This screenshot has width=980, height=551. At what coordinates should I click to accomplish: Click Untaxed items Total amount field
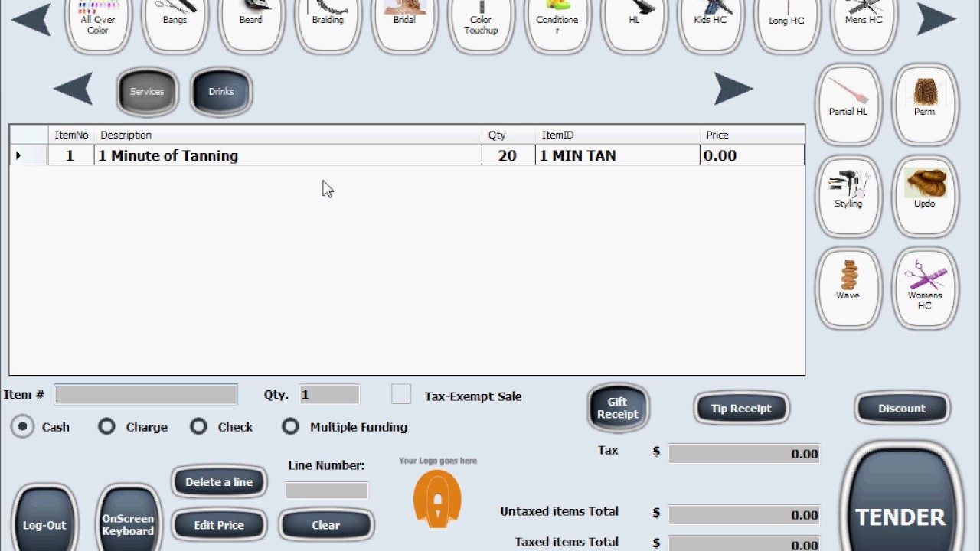point(744,514)
